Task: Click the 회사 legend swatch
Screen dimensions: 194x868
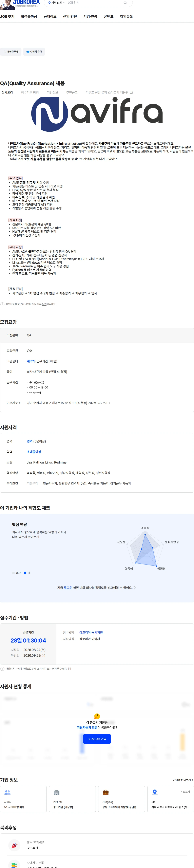Action: click(13, 573)
